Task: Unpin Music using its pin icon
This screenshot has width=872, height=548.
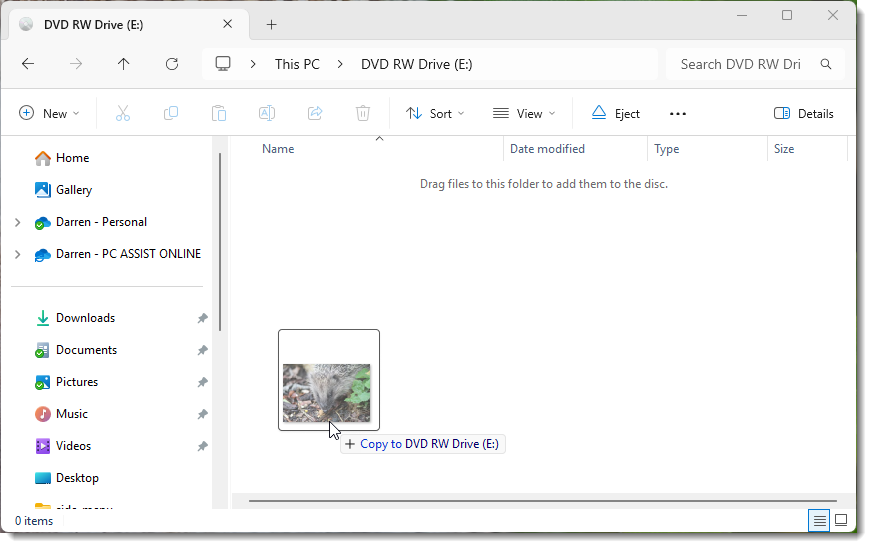Action: (202, 414)
